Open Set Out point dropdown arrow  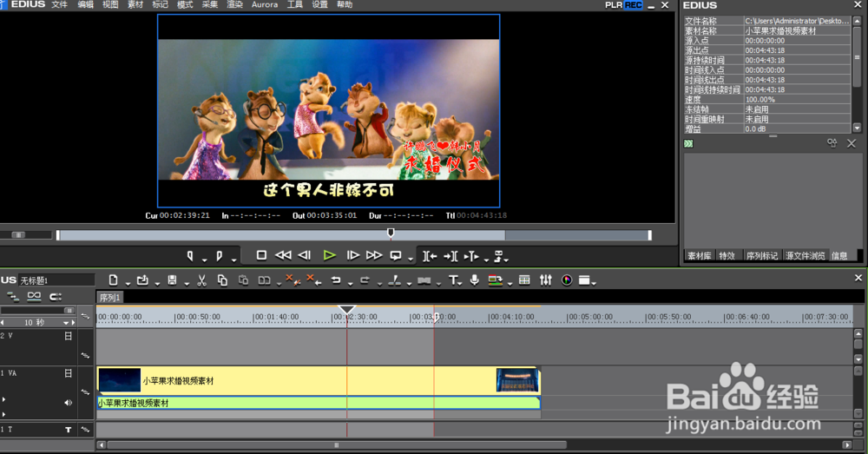(x=233, y=260)
